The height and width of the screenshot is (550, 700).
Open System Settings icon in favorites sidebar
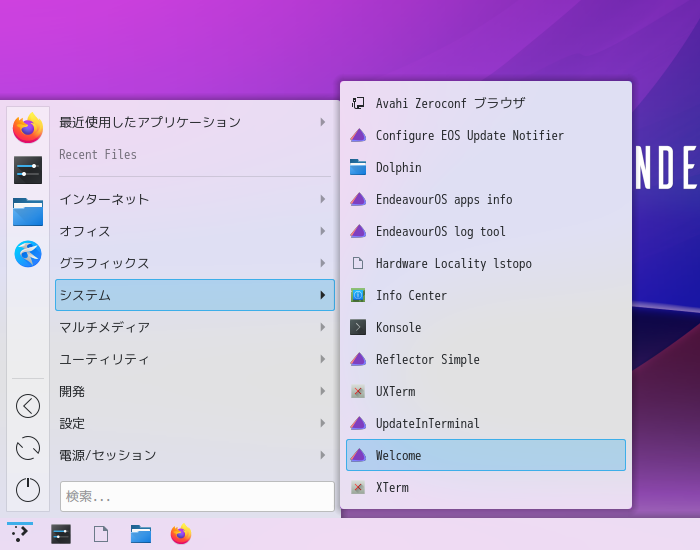[28, 170]
